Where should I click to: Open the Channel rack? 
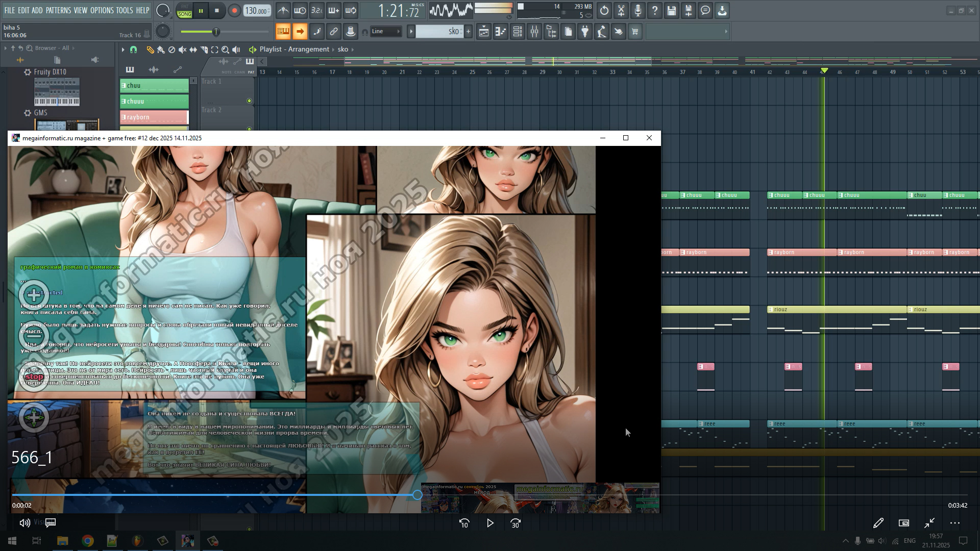point(518,32)
